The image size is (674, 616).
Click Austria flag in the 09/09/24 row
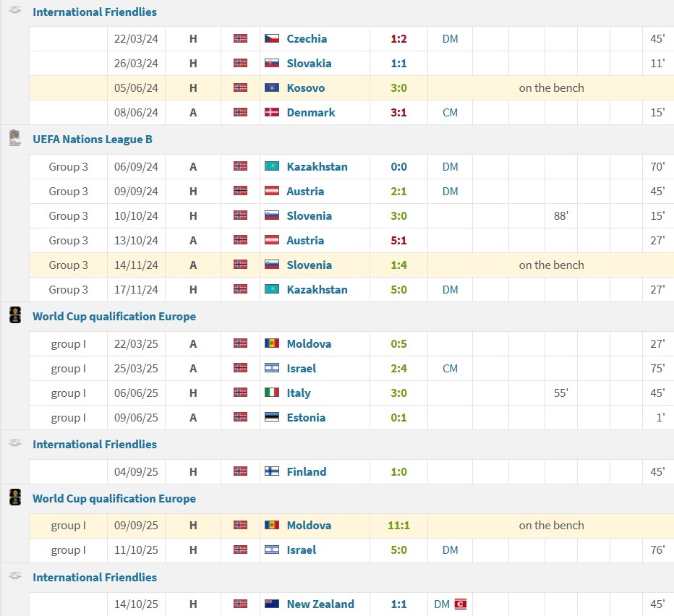pos(272,190)
